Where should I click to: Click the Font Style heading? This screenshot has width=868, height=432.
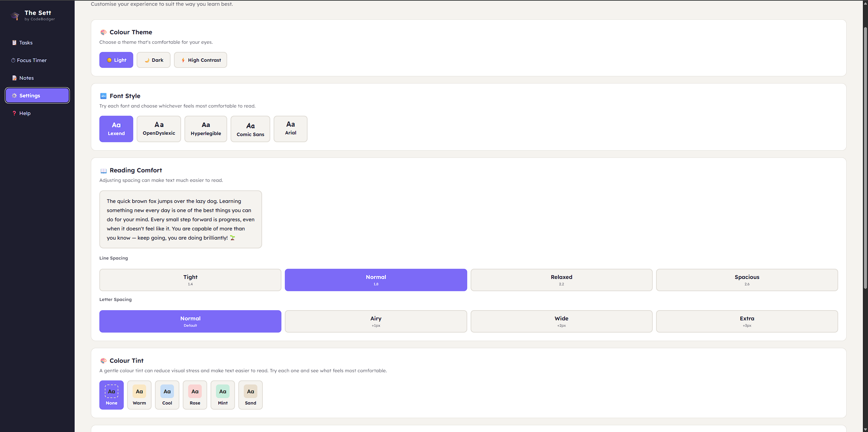(125, 96)
